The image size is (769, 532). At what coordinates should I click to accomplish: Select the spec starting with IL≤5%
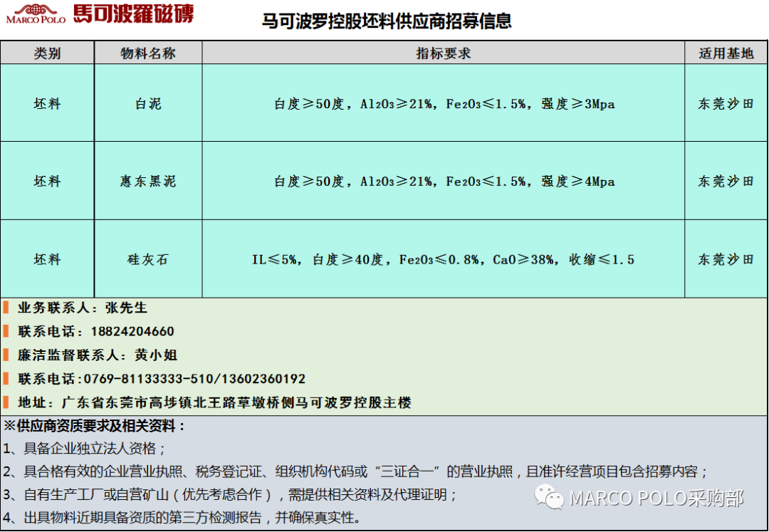[x=444, y=259]
